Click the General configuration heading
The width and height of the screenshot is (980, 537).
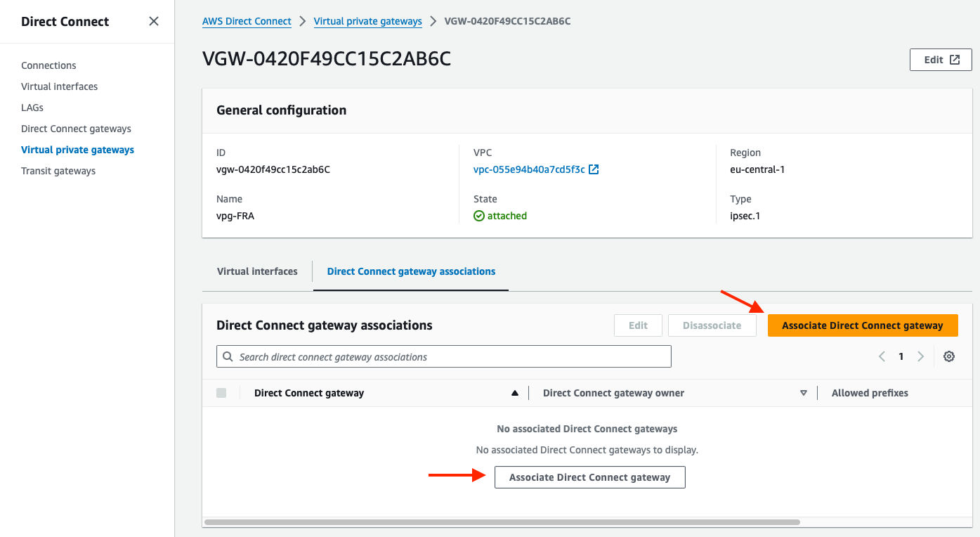click(x=281, y=110)
